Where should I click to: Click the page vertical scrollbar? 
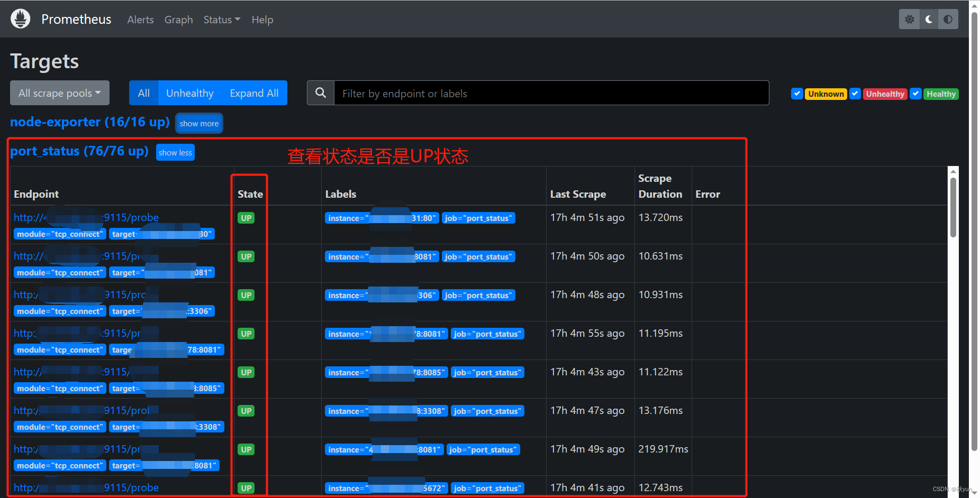[x=974, y=233]
